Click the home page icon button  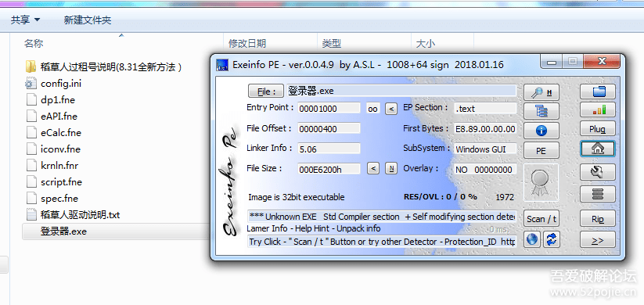click(598, 149)
